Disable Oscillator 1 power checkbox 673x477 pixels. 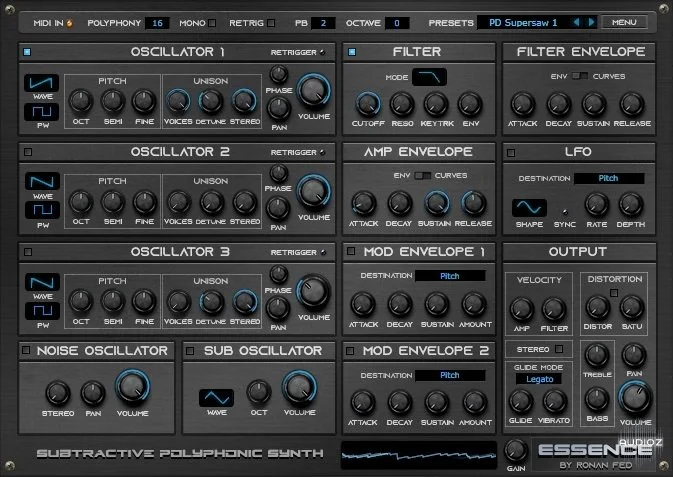(27, 52)
